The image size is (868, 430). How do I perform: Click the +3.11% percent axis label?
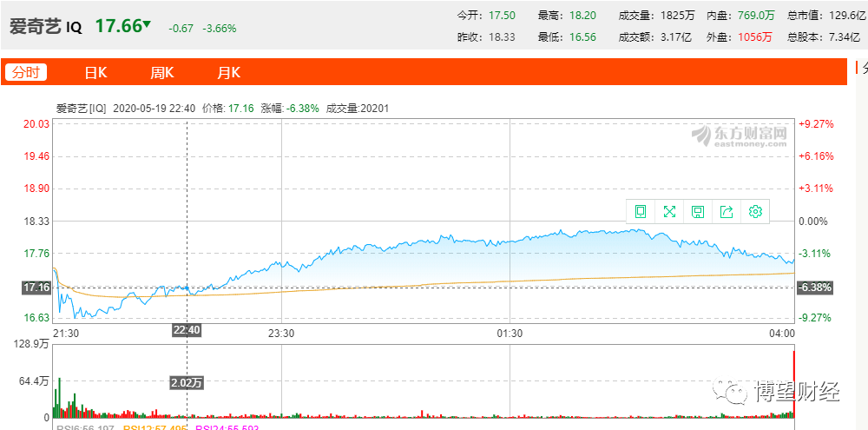click(816, 189)
